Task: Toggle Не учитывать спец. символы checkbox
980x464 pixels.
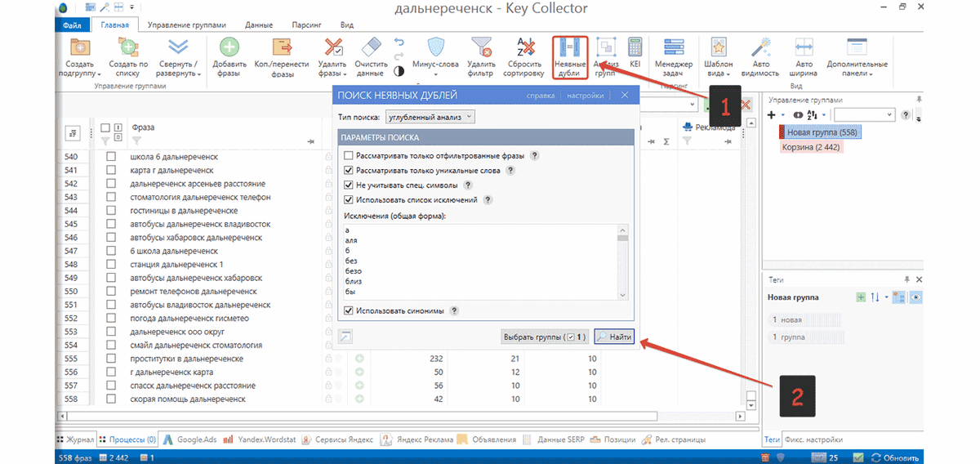Action: point(350,185)
